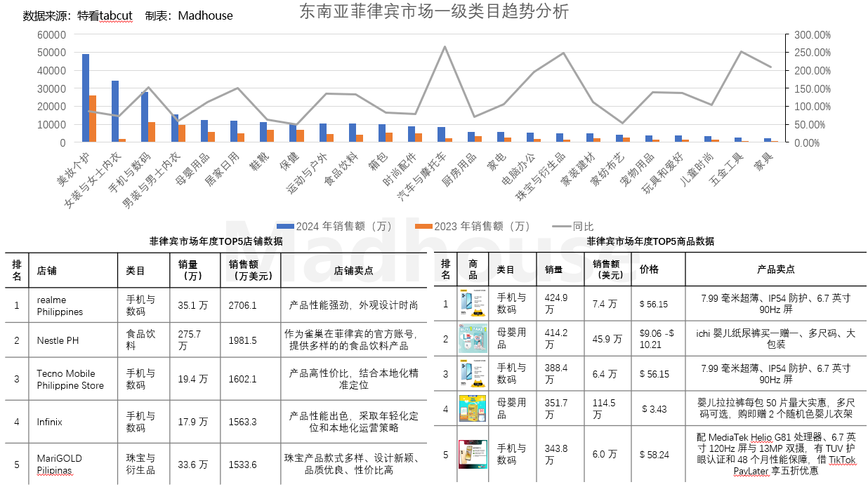Viewport: 868px width, 487px height.
Task: Select the 美妆个护 axis label
Action: pyautogui.click(x=74, y=168)
